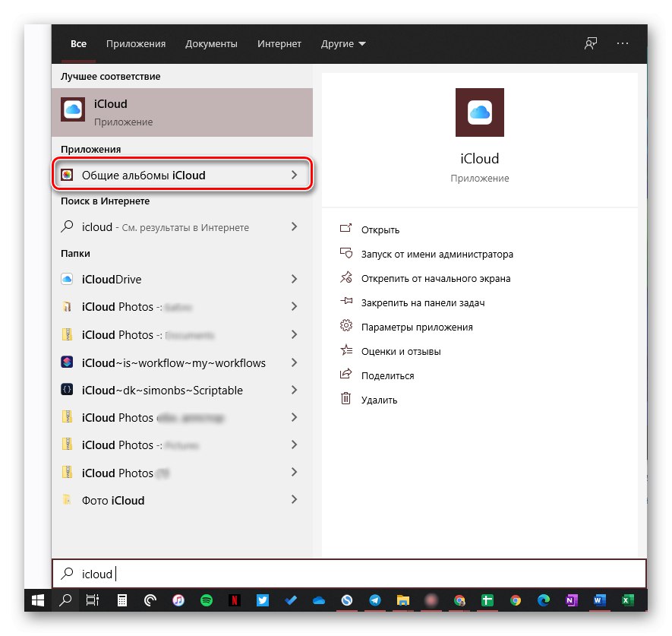Switch to the Документы tab
672x636 pixels.
coord(211,44)
